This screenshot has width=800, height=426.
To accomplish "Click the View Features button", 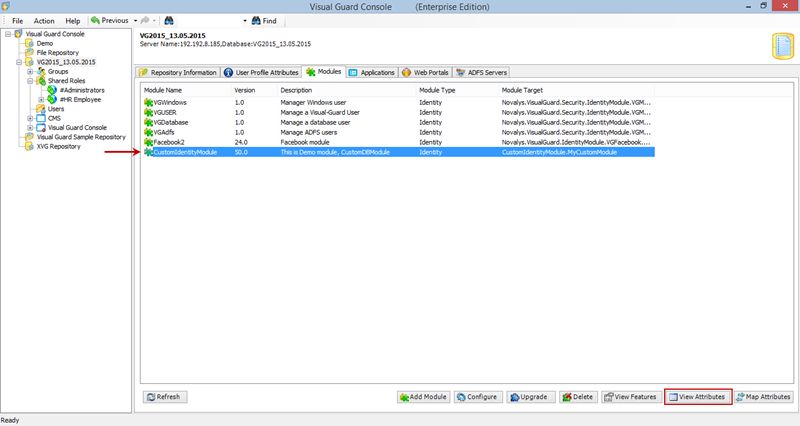I will point(631,397).
